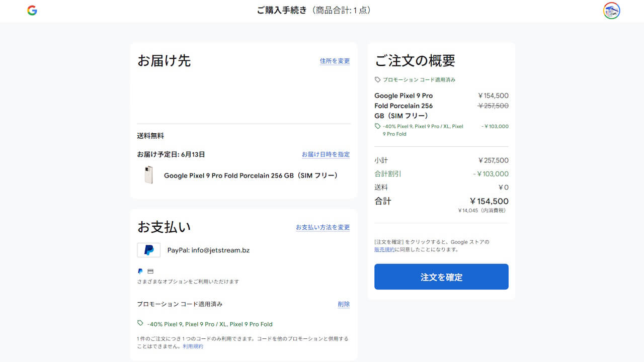Click product name next to phone thumbnail
644x362 pixels.
[x=251, y=175]
